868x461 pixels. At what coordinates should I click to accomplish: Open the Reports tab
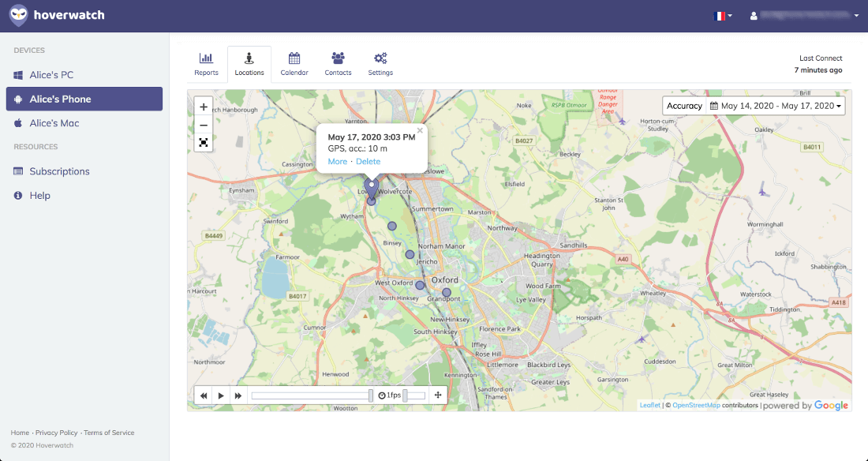pyautogui.click(x=206, y=64)
